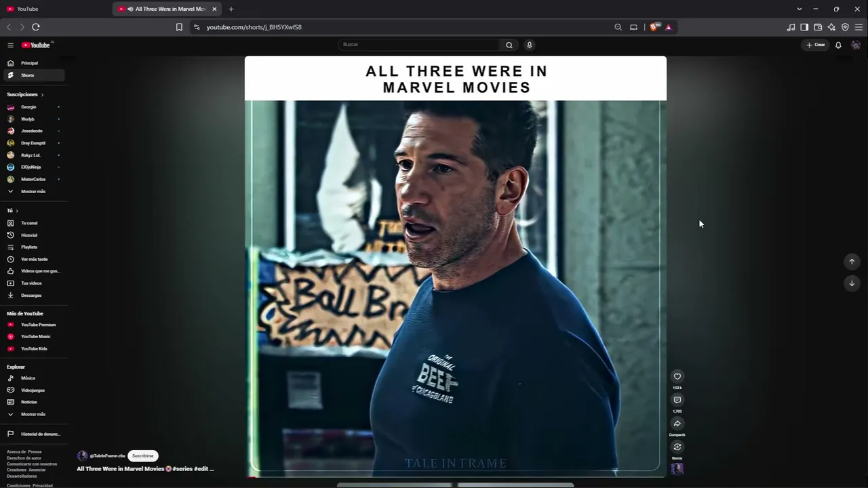Screen dimensions: 868x488
Task: Open the @TaleInFrame channel link
Action: [x=107, y=456]
